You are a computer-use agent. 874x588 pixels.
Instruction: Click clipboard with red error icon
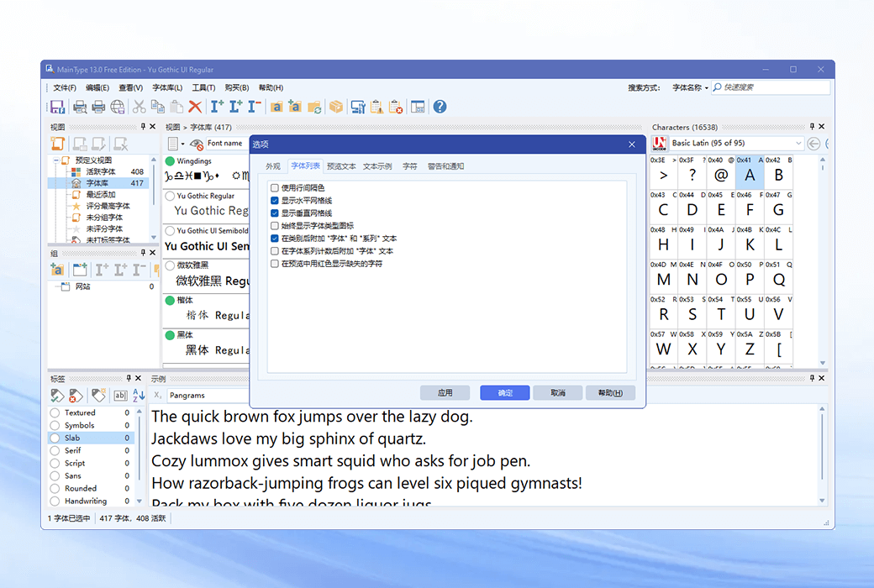click(x=396, y=107)
